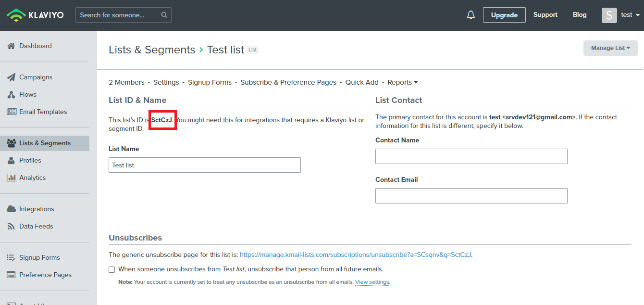Click the Dashboard home icon

pyautogui.click(x=11, y=46)
